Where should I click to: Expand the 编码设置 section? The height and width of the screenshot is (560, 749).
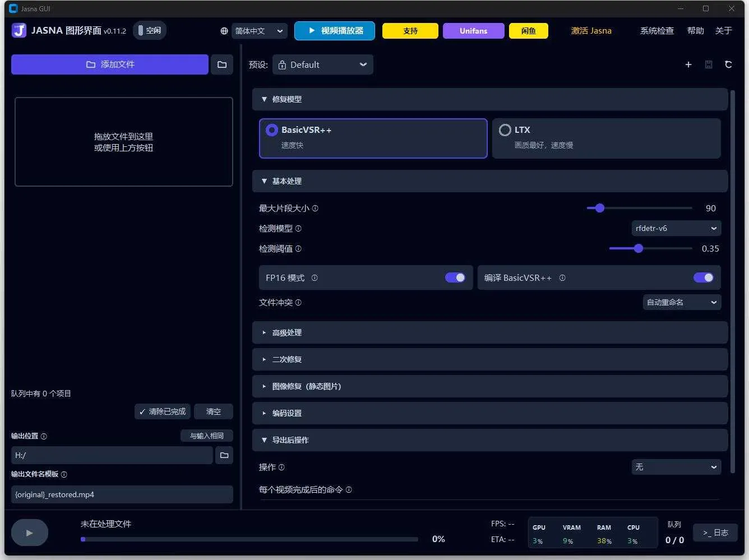click(x=490, y=414)
